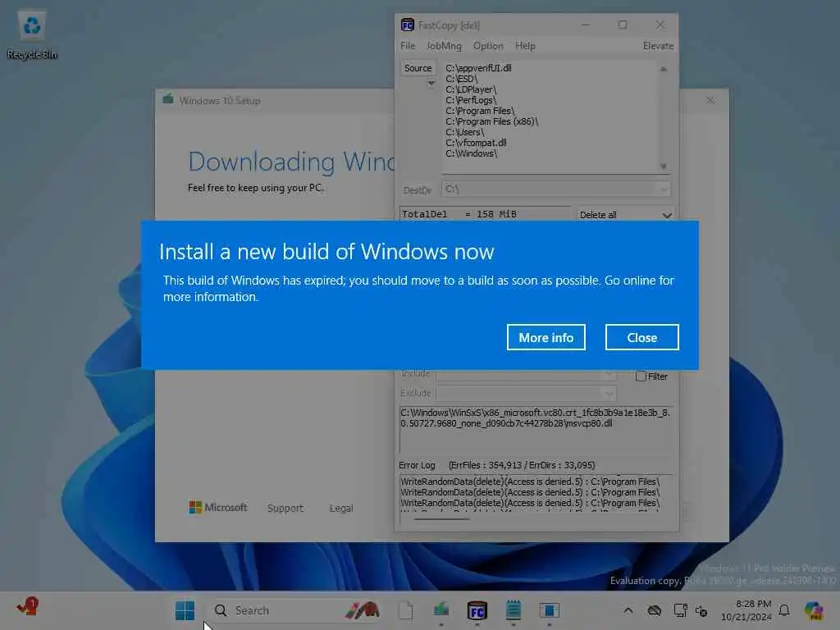Click the Microsoft logo in Setup window
840x630 pixels.
[x=218, y=507]
